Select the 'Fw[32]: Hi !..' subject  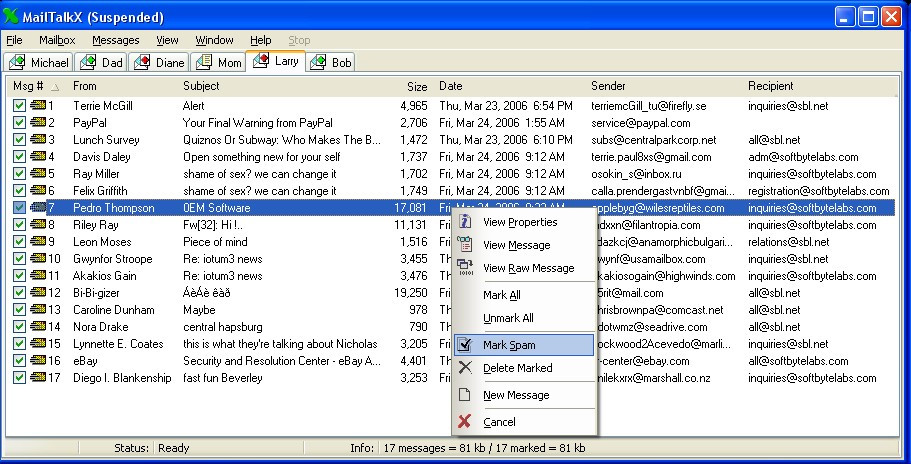(213, 225)
